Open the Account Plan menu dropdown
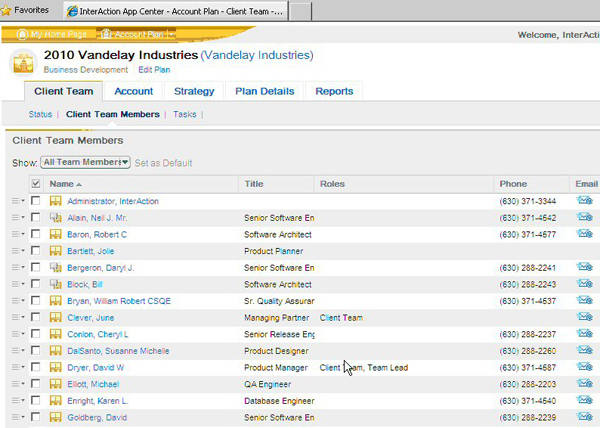 point(172,34)
